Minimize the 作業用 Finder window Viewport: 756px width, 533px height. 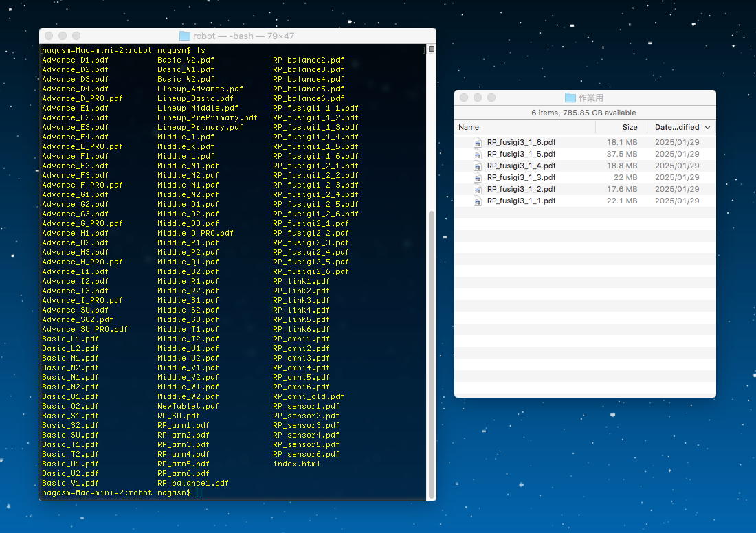478,98
